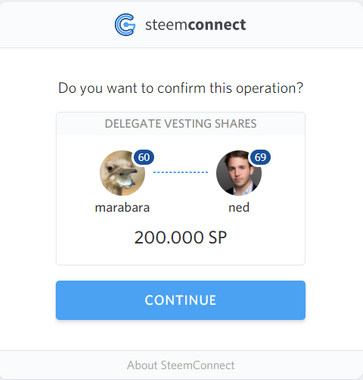This screenshot has height=380, width=363.
Task: Click ned's reputation badge showing 69
Action: 260,157
